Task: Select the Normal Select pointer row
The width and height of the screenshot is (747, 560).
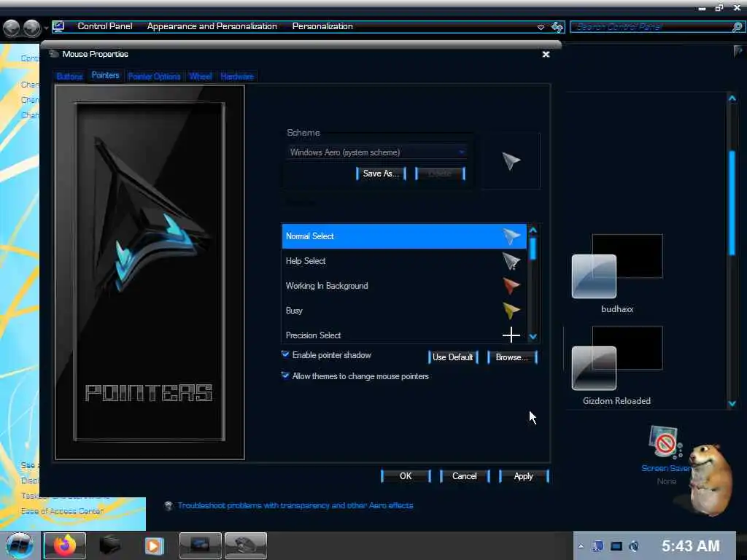Action: click(x=404, y=236)
